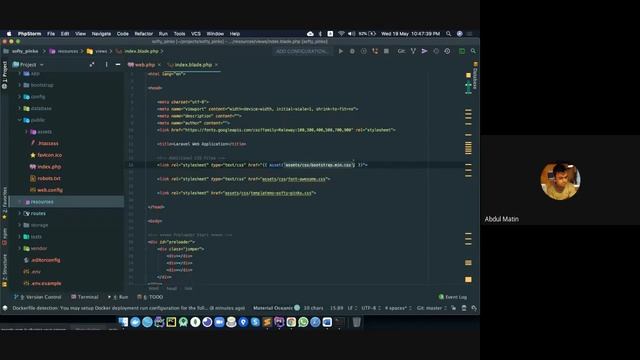Click Search Everywhere magnifier in PhpStorm toolbar
640x360 pixels.
[473, 51]
